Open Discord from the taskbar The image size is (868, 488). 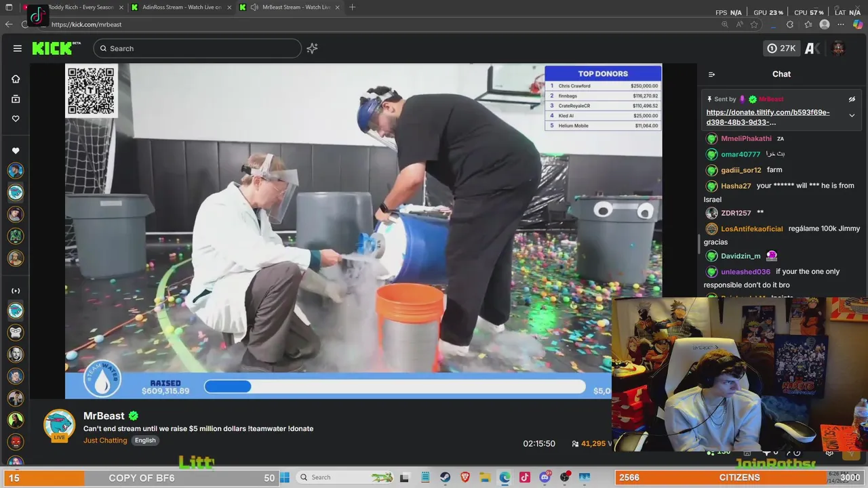tap(545, 477)
